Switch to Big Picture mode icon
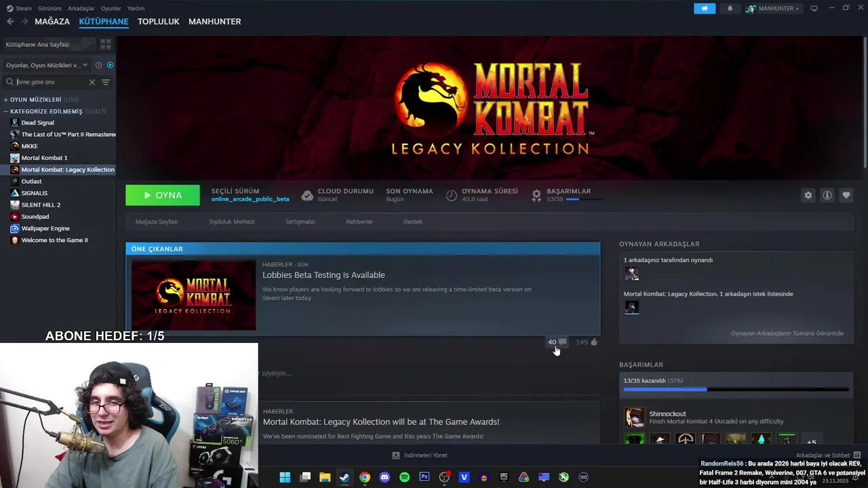The width and height of the screenshot is (868, 488). click(814, 8)
